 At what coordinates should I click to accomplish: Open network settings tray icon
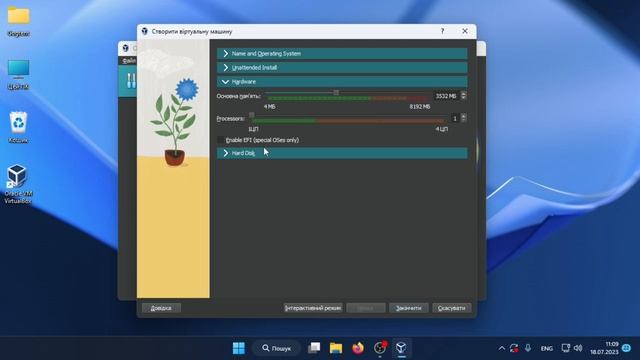565,348
